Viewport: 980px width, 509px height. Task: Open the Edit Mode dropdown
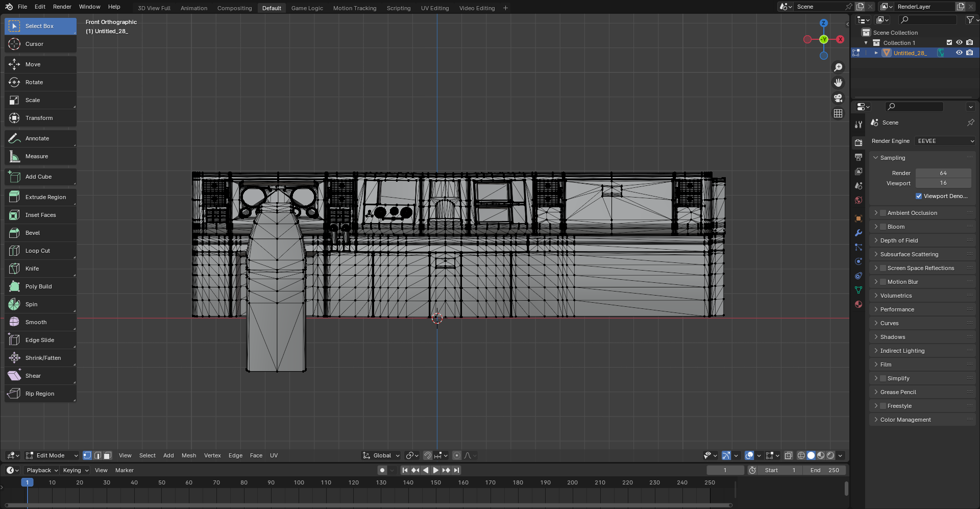tap(52, 455)
